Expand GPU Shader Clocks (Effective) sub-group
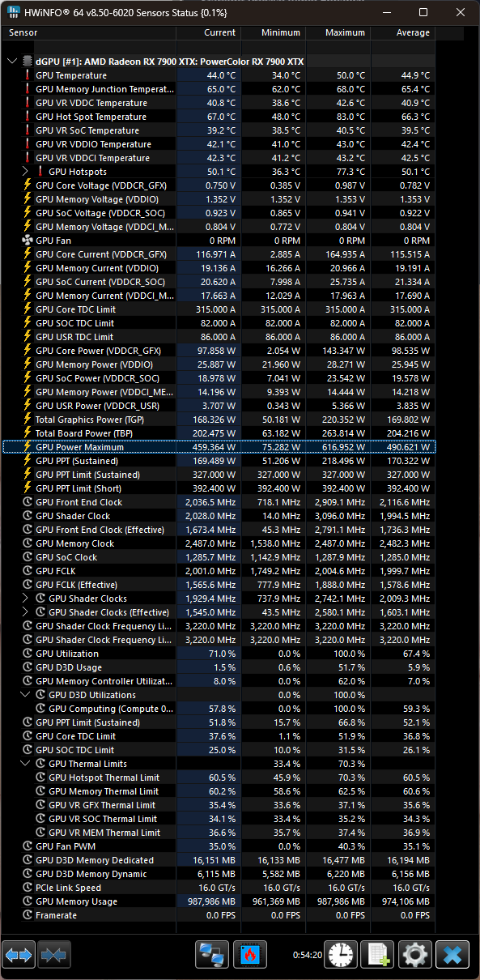The height and width of the screenshot is (980, 480). click(25, 612)
